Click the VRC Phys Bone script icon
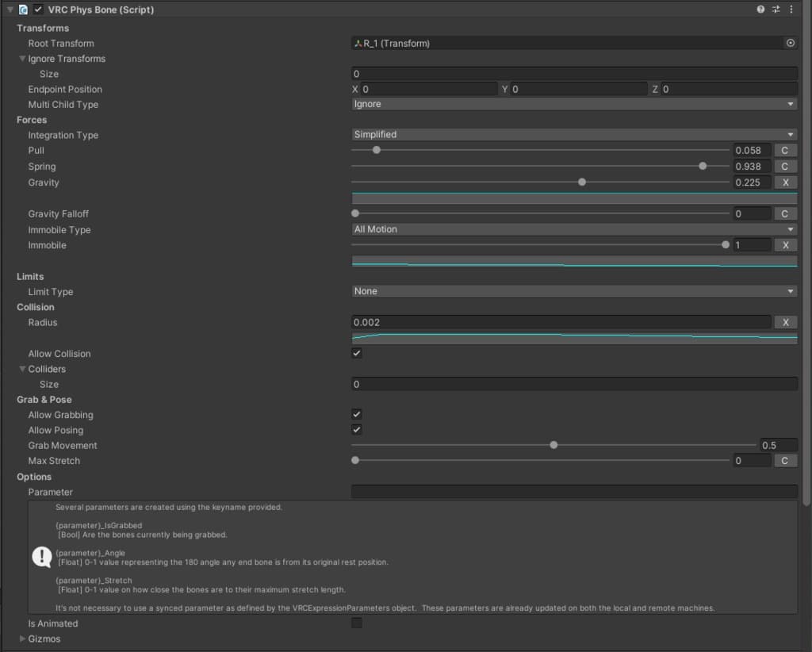Screen dimensions: 812x652 [23, 10]
